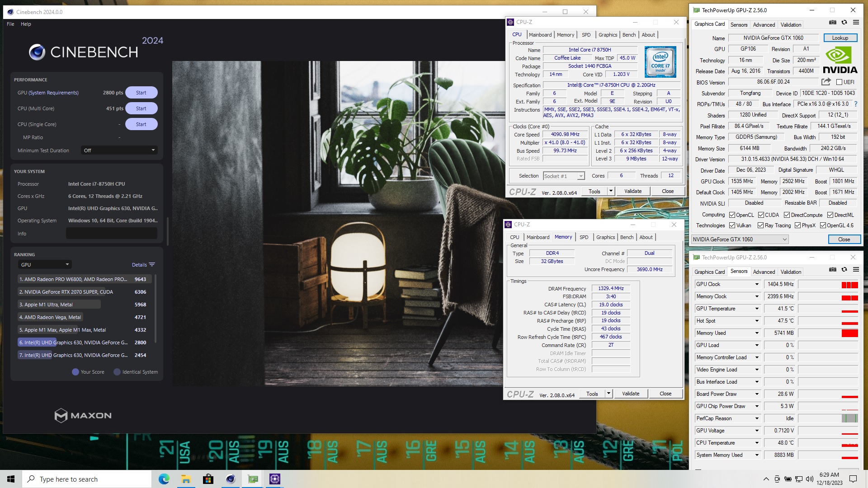Open File Explorer from the taskbar
Screen dimensions: 868x488
[x=186, y=479]
